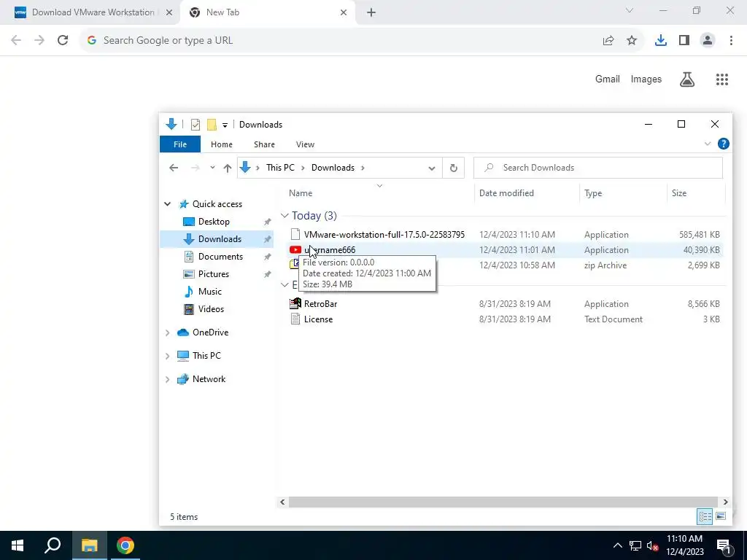Click in the Search Downloads box

[598, 168]
